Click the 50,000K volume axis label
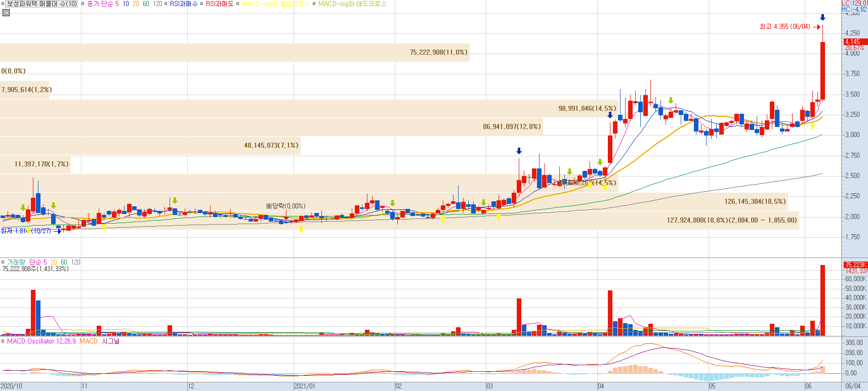Screen dimensions: 868x391 [x=856, y=289]
